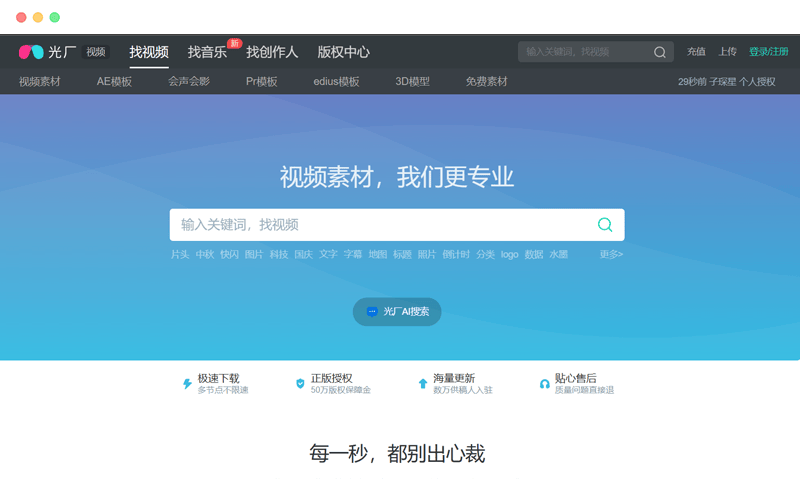The width and height of the screenshot is (800, 479).
Task: Click the heading 每一秒，都别出心裁
Action: tap(397, 453)
